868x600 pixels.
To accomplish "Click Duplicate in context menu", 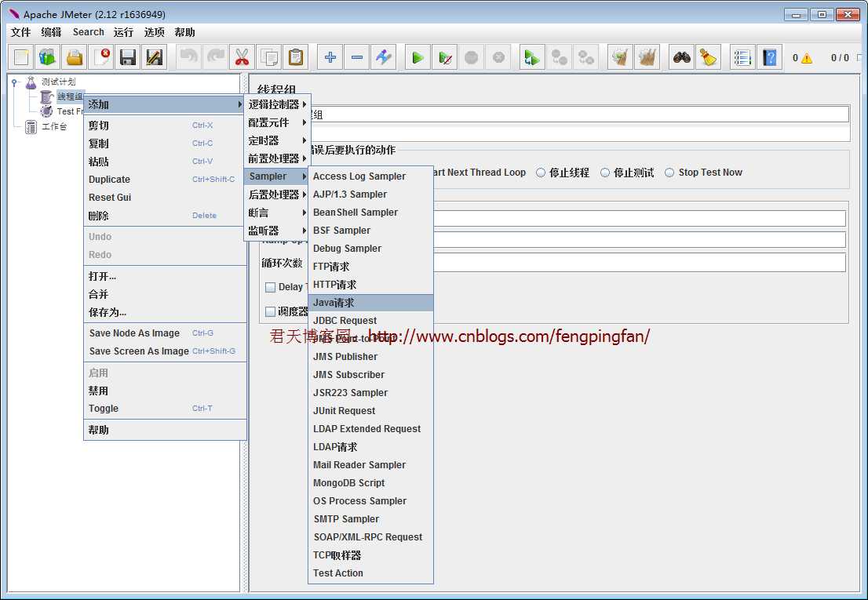I will (x=164, y=179).
